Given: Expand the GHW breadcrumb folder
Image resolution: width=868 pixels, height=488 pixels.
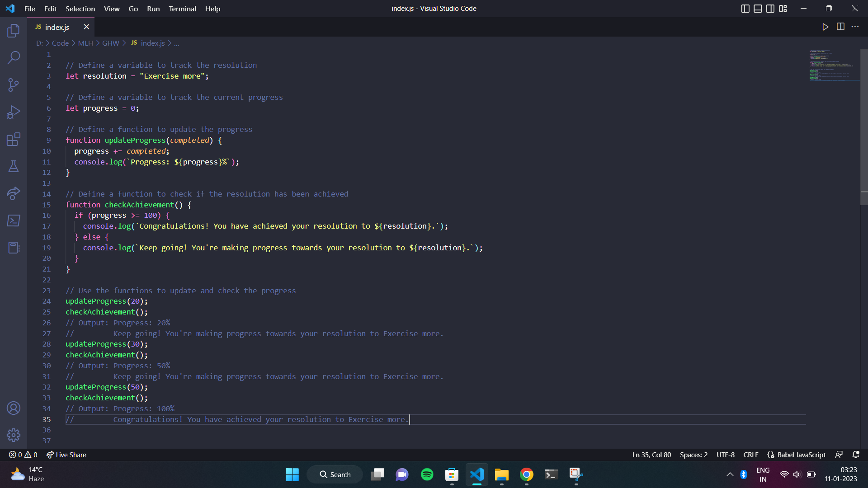Looking at the screenshot, I should point(110,43).
